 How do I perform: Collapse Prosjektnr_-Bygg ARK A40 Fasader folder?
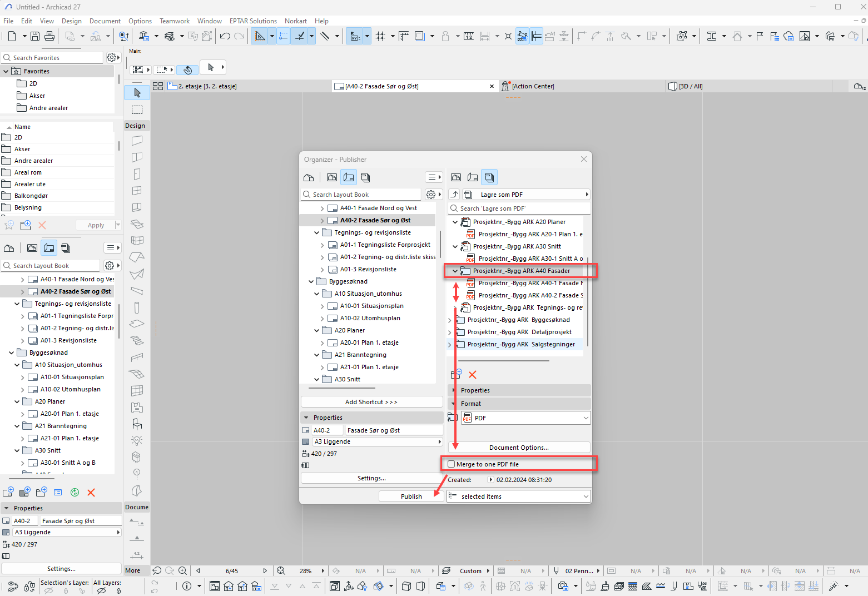point(455,271)
